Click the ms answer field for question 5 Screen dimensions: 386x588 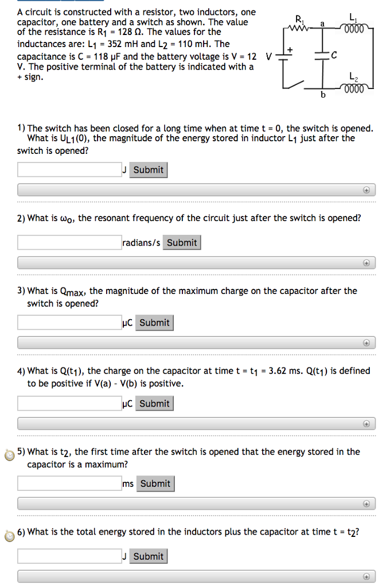[x=69, y=483]
